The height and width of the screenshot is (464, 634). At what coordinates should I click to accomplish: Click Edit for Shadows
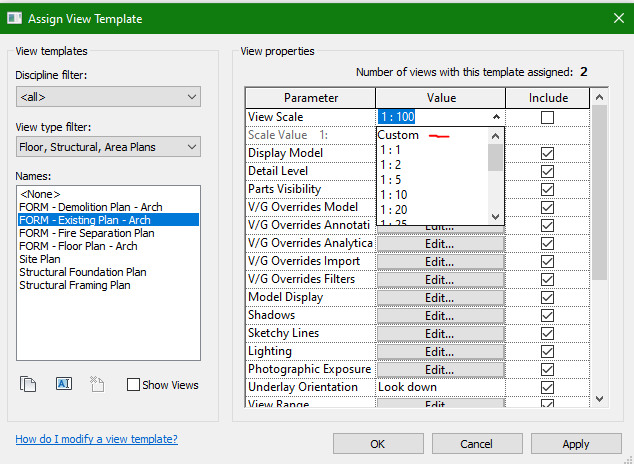point(440,316)
